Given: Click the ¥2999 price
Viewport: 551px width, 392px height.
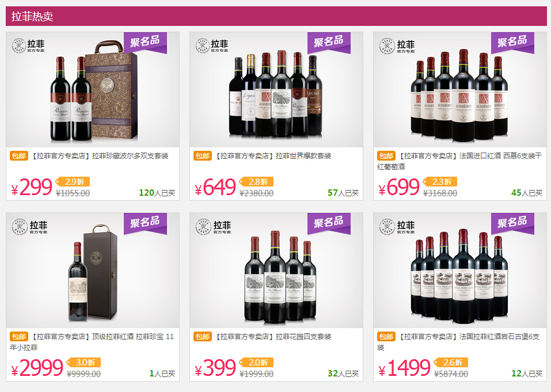Looking at the screenshot, I should pyautogui.click(x=37, y=368).
